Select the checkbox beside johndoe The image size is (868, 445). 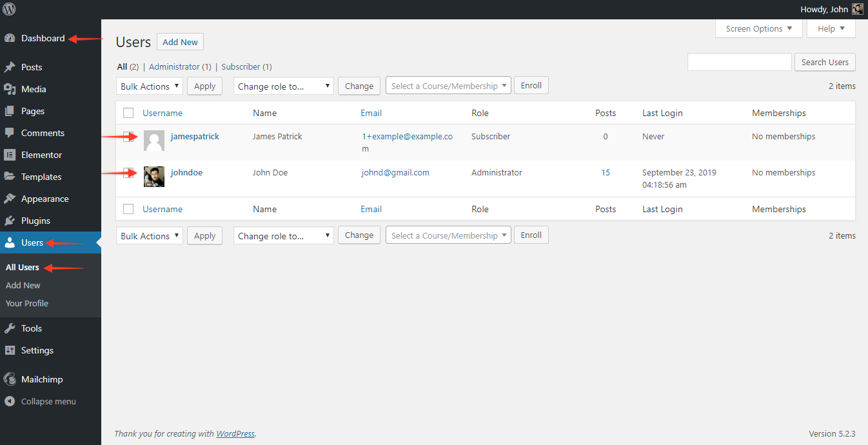pos(128,172)
